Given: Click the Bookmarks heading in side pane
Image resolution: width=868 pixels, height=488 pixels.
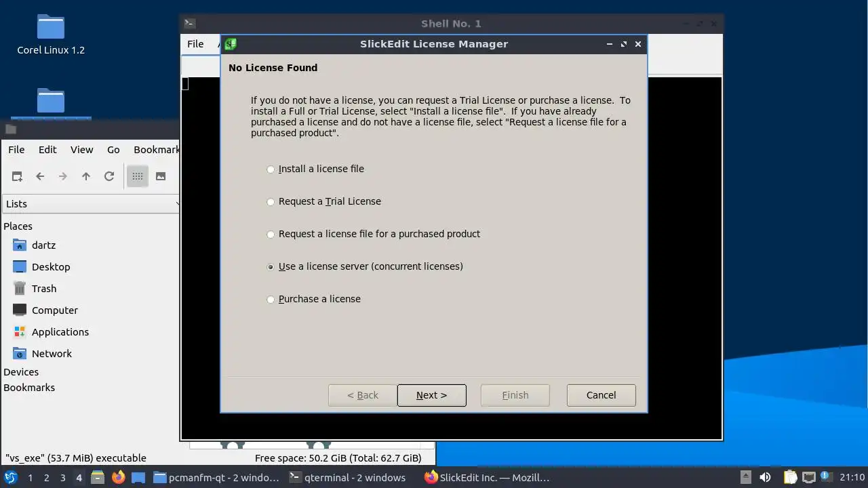Looking at the screenshot, I should (x=29, y=388).
